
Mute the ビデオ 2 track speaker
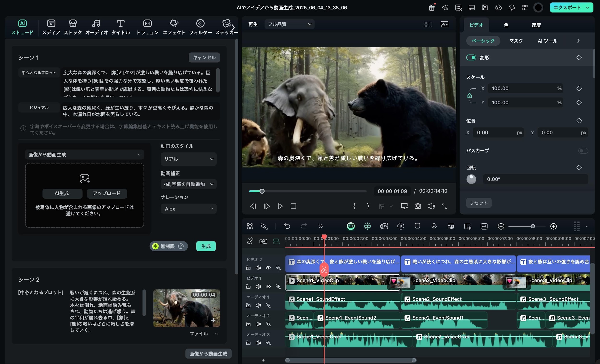(258, 268)
